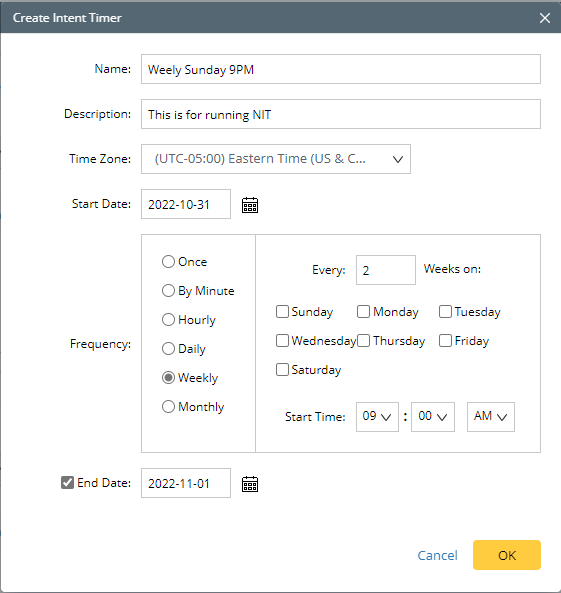
Task: Open the AM/PM selector dropdown
Action: coord(491,417)
